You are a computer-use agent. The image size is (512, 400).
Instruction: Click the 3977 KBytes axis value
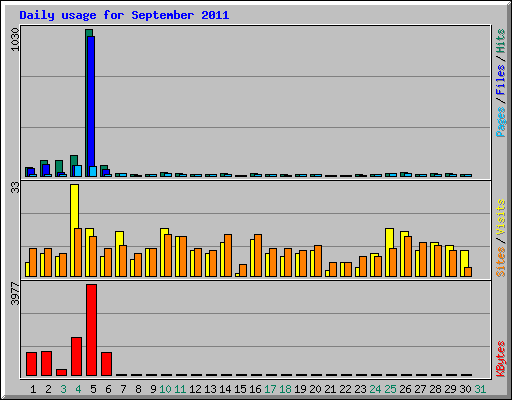point(15,294)
